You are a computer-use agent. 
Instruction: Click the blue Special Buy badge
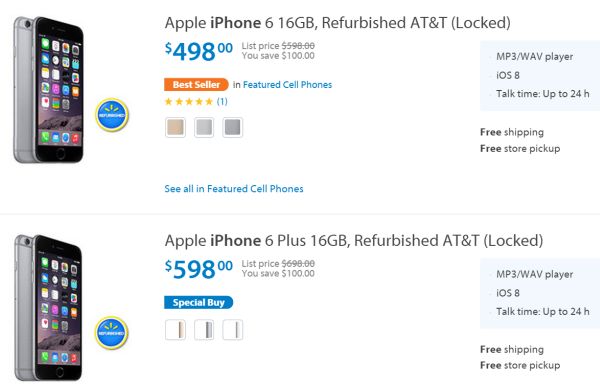[199, 303]
